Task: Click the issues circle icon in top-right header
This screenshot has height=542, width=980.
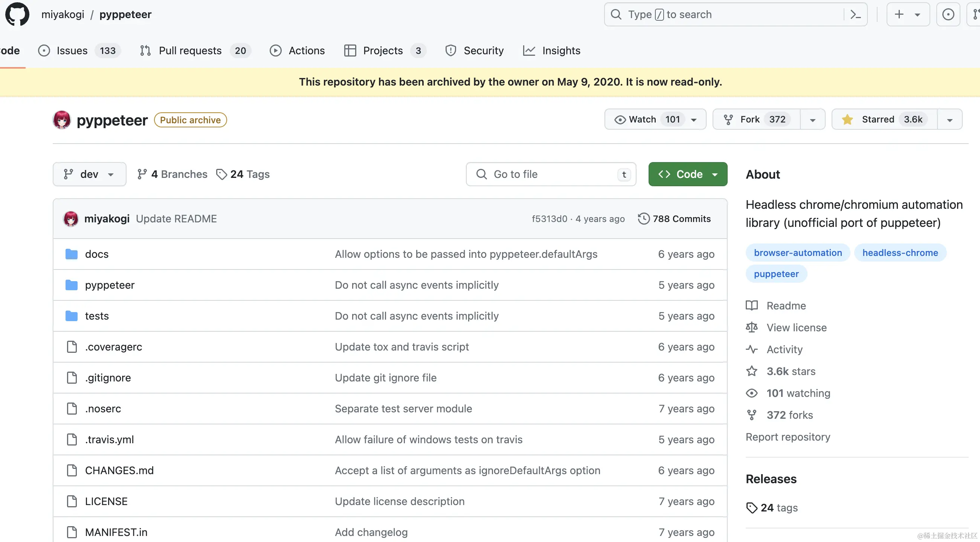Action: coord(948,14)
